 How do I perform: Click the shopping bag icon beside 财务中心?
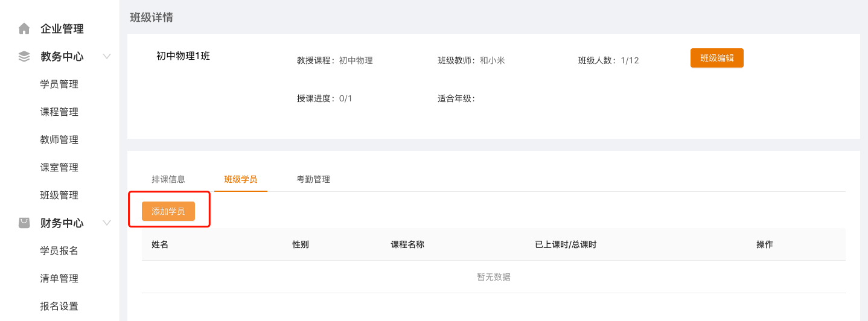point(24,223)
